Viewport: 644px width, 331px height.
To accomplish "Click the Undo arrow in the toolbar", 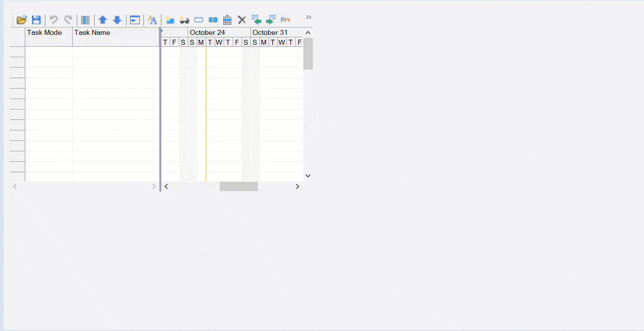I will point(53,20).
